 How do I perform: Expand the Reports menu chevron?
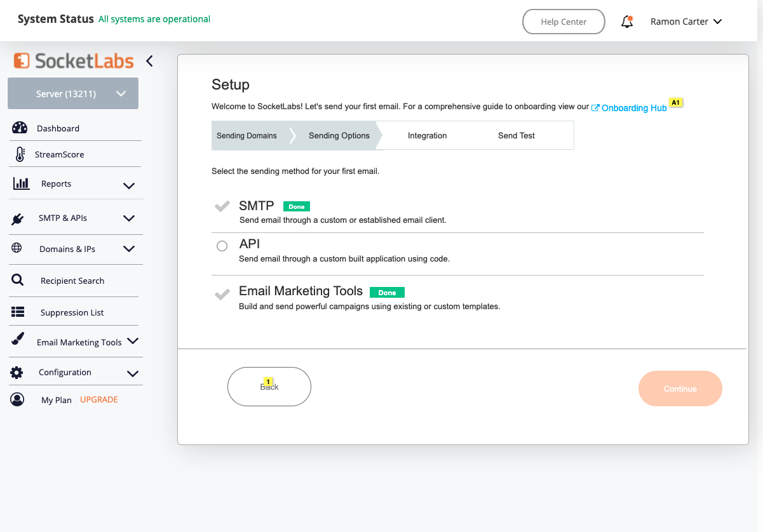[129, 186]
